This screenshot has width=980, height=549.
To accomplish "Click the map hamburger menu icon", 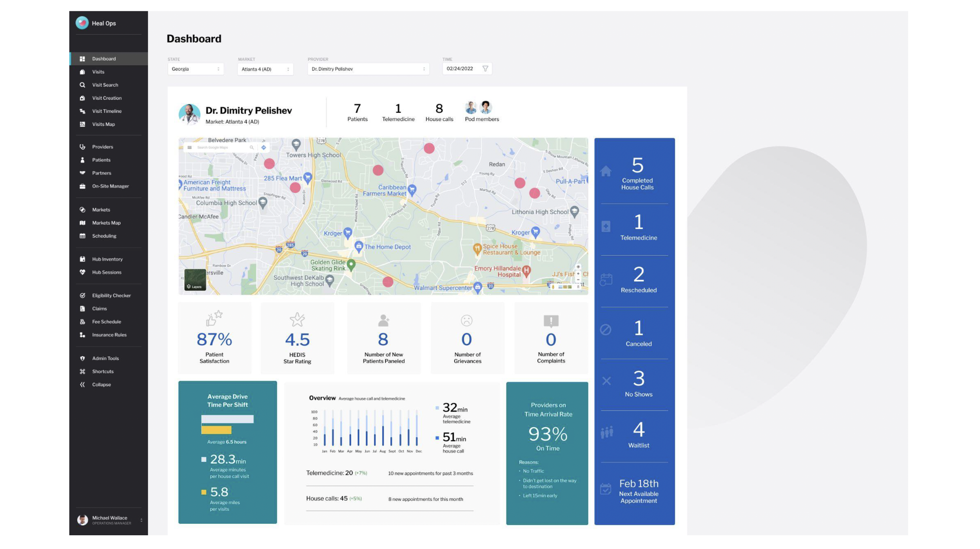I will tap(189, 148).
